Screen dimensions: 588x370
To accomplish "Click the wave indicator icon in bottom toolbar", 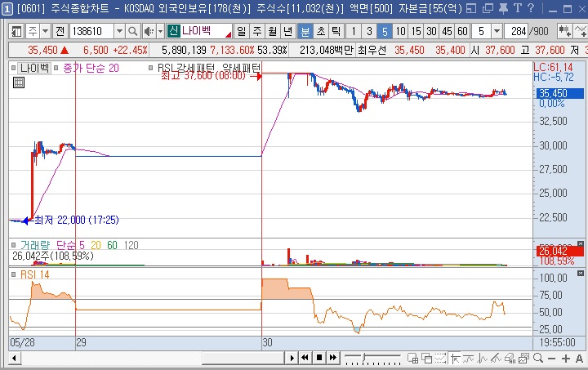I will tap(483, 359).
